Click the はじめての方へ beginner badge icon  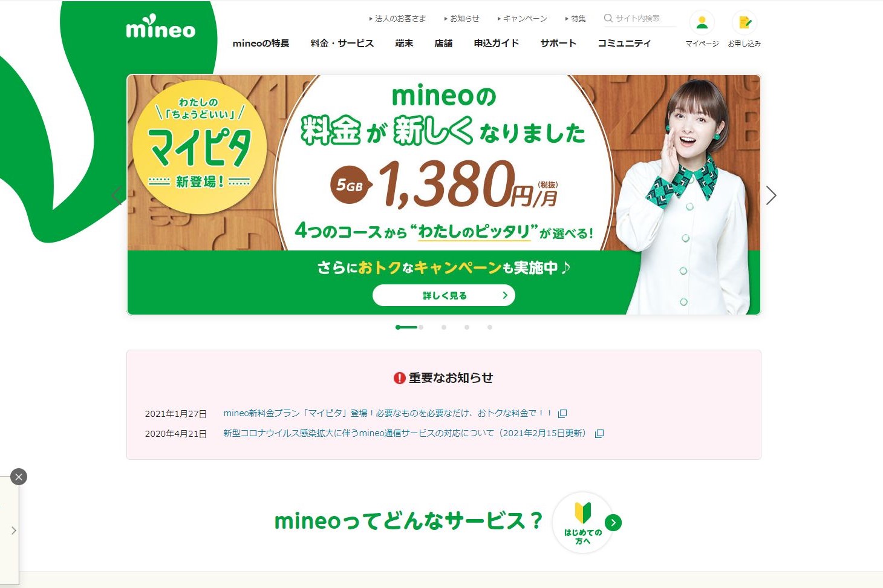pyautogui.click(x=583, y=523)
